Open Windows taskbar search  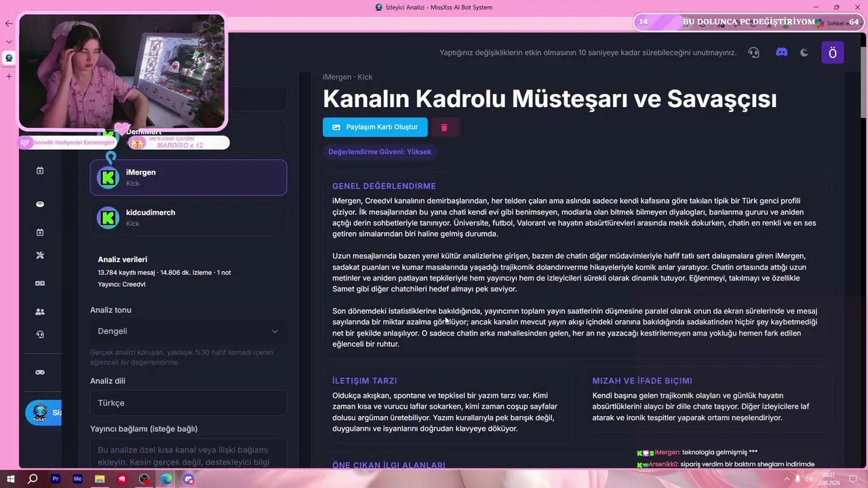33,479
